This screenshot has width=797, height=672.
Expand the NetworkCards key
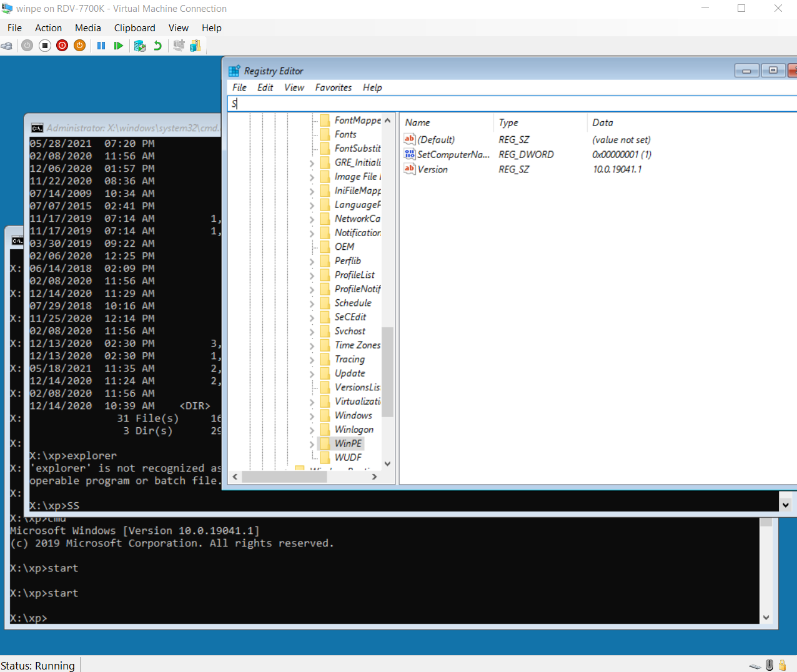point(312,219)
